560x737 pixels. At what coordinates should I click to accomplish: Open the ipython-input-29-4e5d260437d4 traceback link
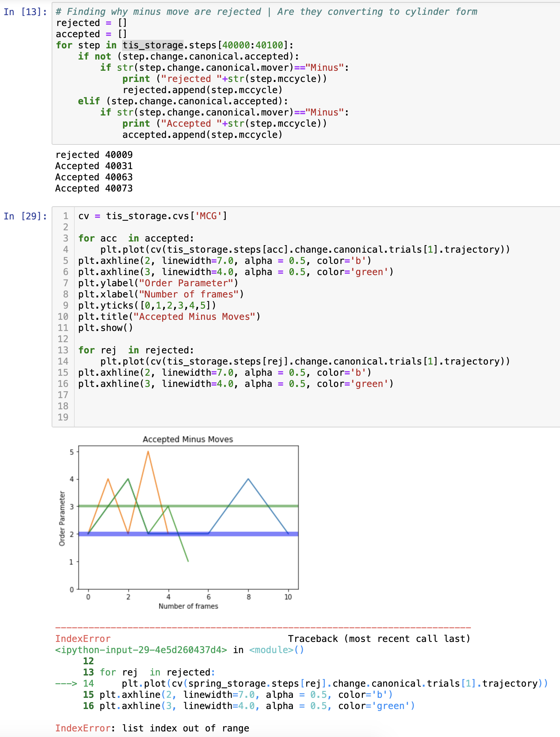(x=140, y=650)
